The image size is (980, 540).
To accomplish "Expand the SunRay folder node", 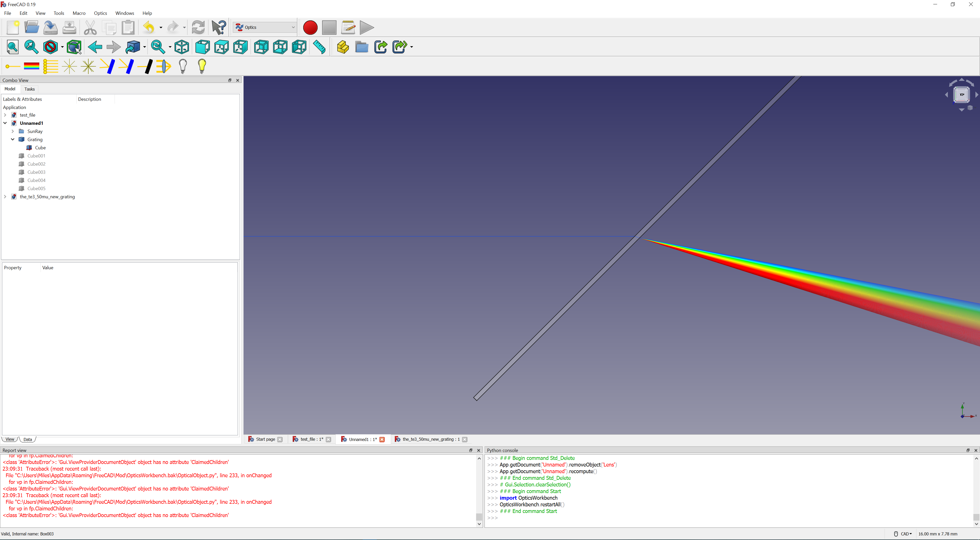I will coord(13,131).
